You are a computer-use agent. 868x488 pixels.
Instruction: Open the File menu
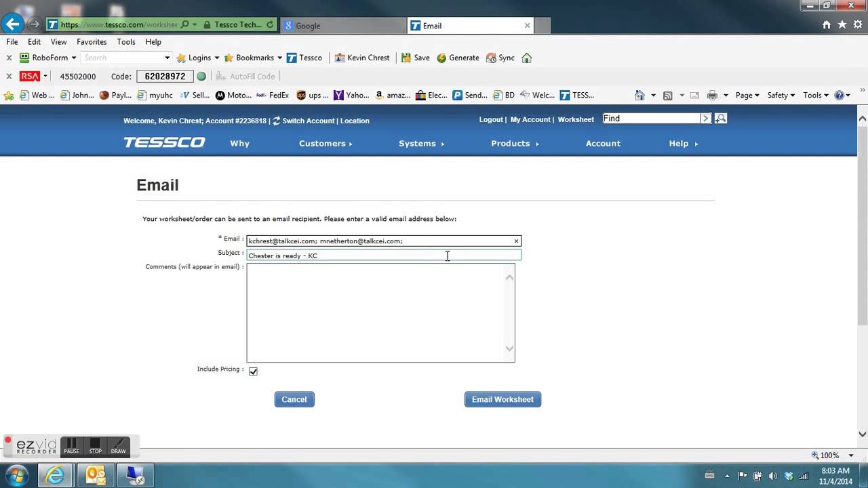[12, 42]
